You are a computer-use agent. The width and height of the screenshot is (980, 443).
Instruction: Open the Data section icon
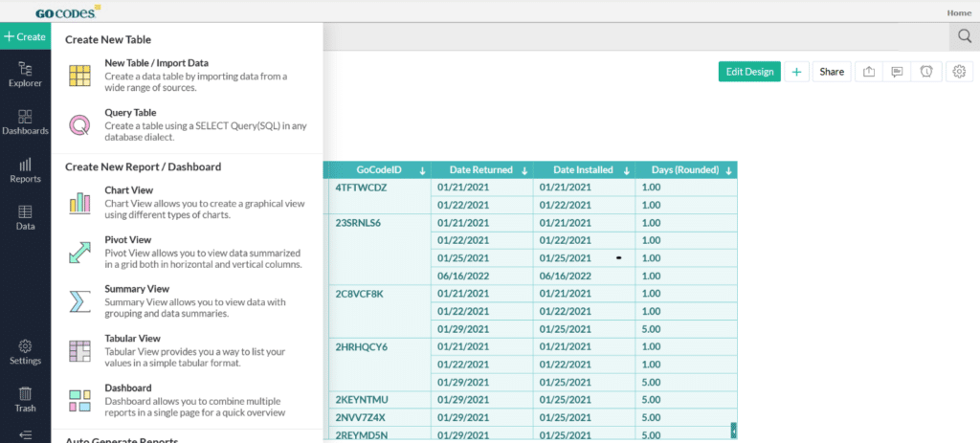(x=25, y=217)
